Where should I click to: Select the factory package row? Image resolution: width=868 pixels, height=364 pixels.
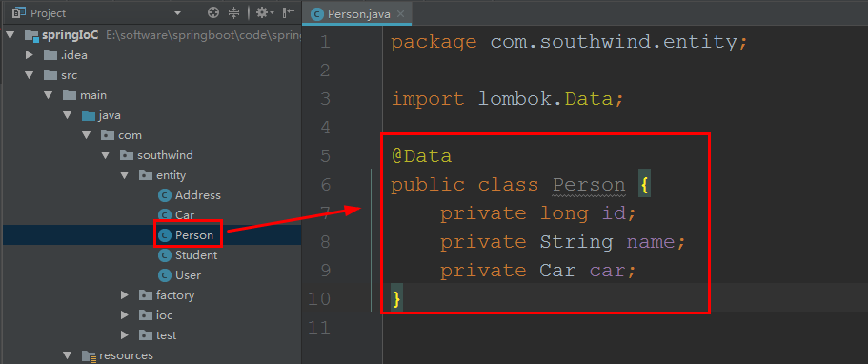(151, 294)
